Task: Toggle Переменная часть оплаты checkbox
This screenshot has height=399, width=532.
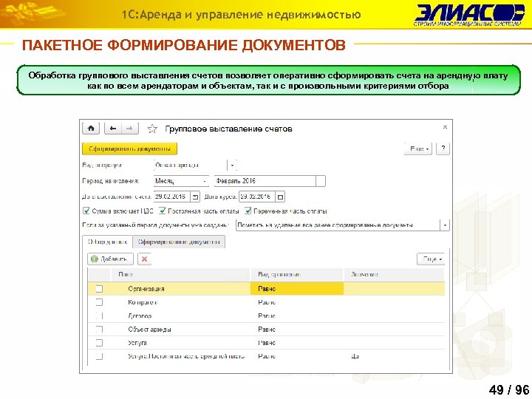Action: pos(248,211)
